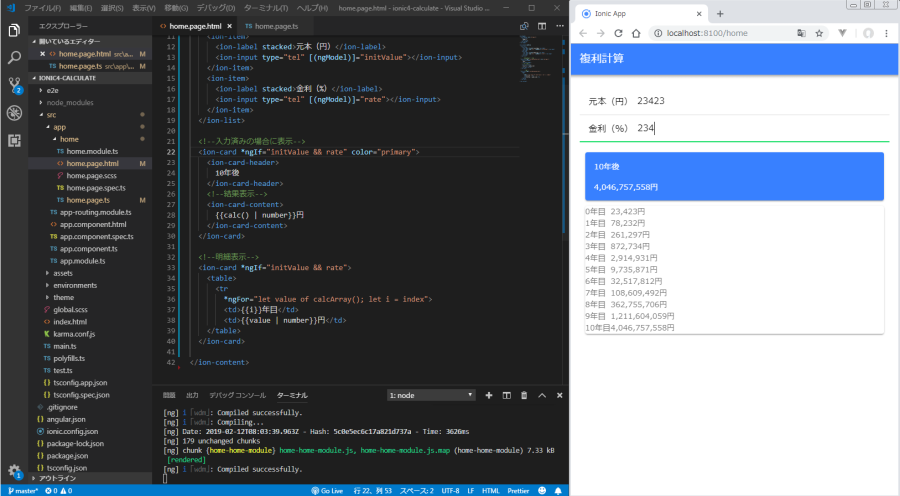
Task: Toggle Go Live server in status bar
Action: (327, 490)
